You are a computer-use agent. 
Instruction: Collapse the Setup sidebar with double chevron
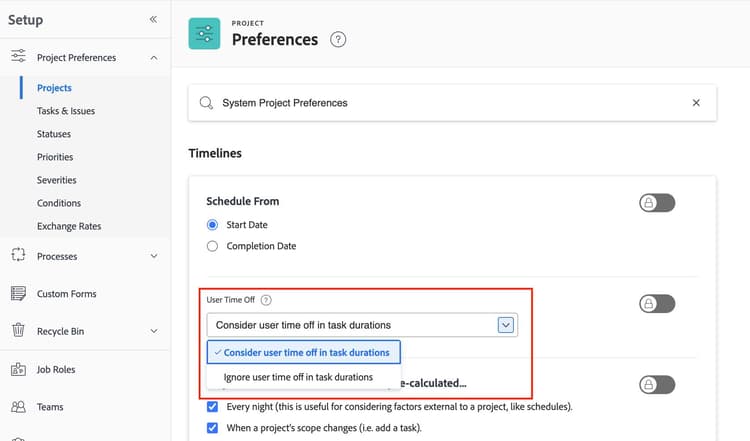[153, 19]
